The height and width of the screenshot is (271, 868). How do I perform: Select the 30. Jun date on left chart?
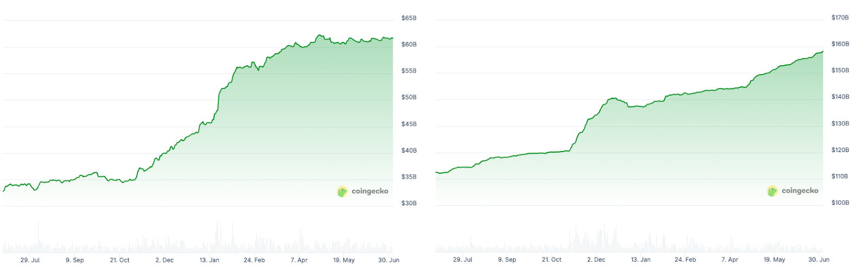point(388,260)
